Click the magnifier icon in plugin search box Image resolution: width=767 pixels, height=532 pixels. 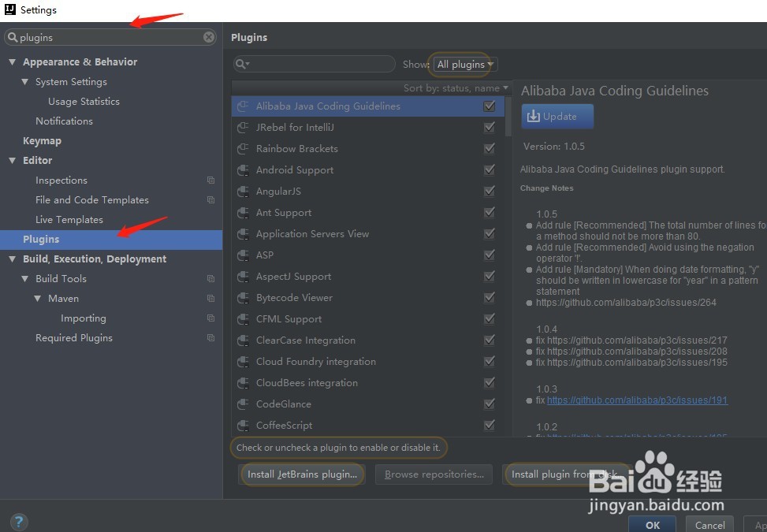[x=242, y=64]
